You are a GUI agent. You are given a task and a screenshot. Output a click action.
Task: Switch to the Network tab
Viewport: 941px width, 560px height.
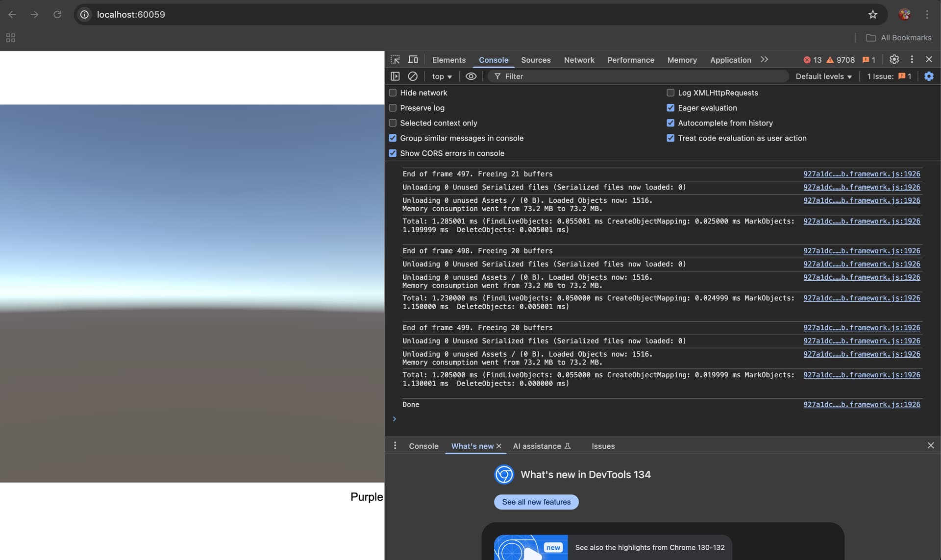coord(579,60)
